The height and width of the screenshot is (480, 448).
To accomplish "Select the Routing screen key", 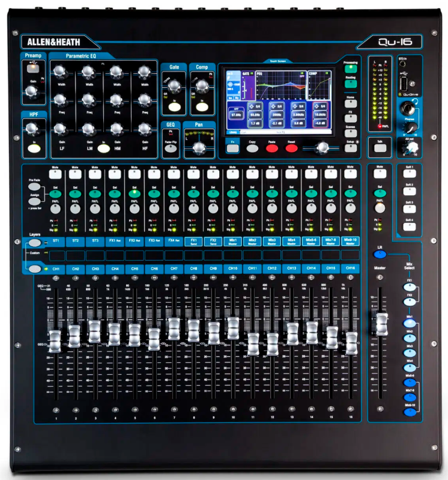I will coord(351,84).
